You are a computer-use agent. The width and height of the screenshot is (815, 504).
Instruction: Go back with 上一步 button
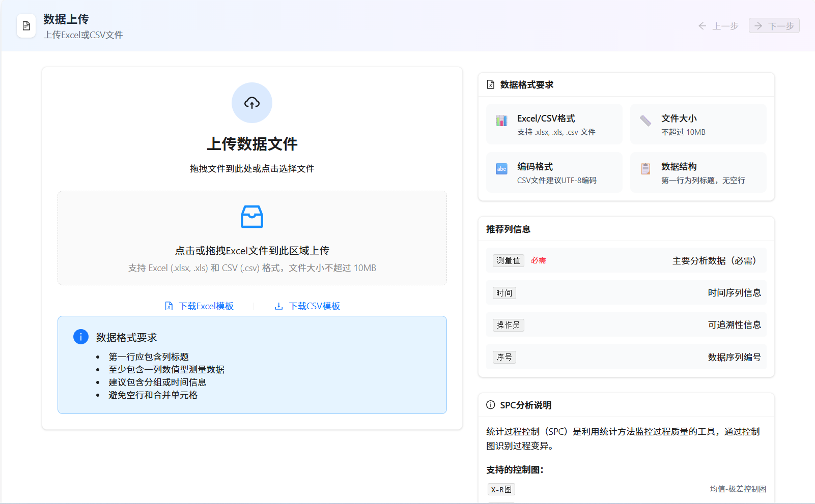718,26
